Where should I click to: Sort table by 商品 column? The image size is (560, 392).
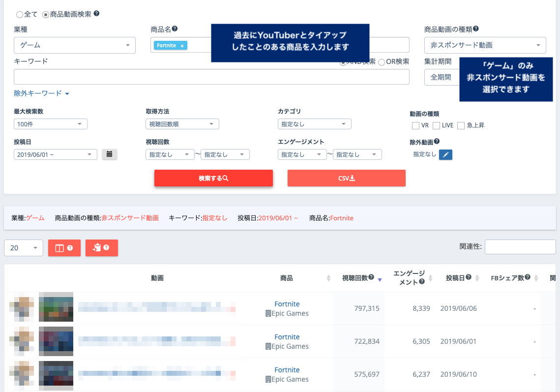pos(328,278)
